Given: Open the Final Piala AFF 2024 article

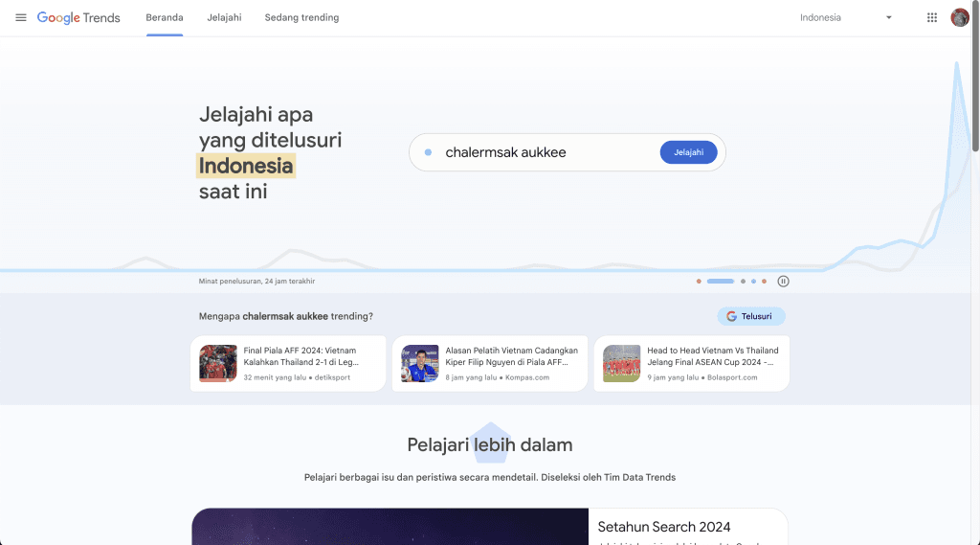Looking at the screenshot, I should click(288, 364).
